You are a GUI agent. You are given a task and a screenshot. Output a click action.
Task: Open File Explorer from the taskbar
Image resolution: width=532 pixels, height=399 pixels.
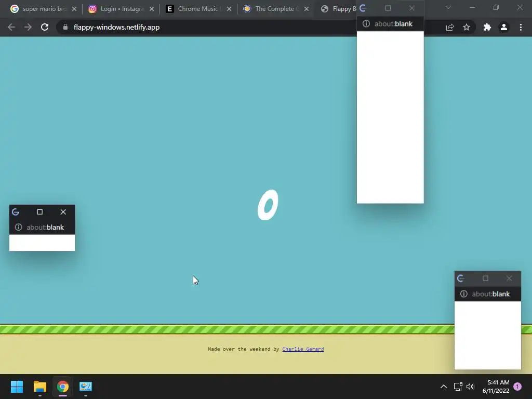(x=39, y=387)
